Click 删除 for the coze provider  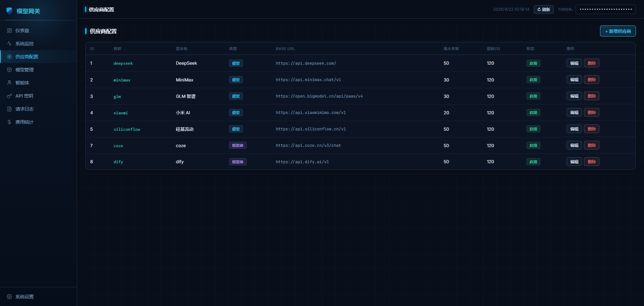(591, 145)
